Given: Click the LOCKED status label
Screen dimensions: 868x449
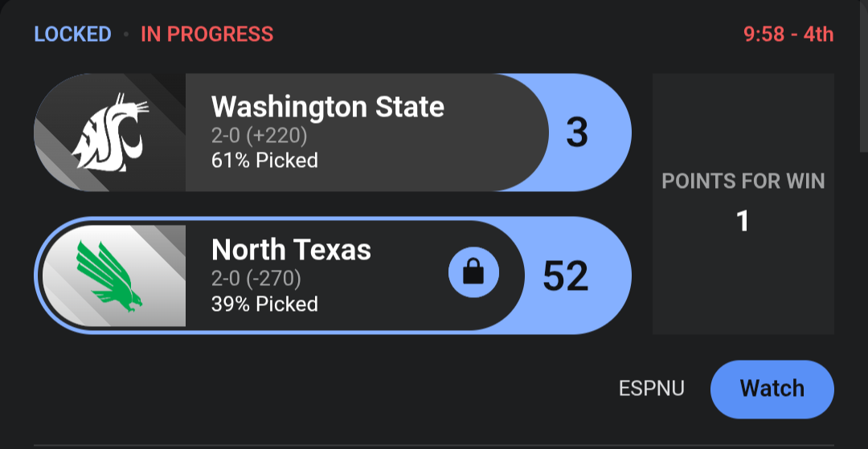Looking at the screenshot, I should [x=72, y=35].
